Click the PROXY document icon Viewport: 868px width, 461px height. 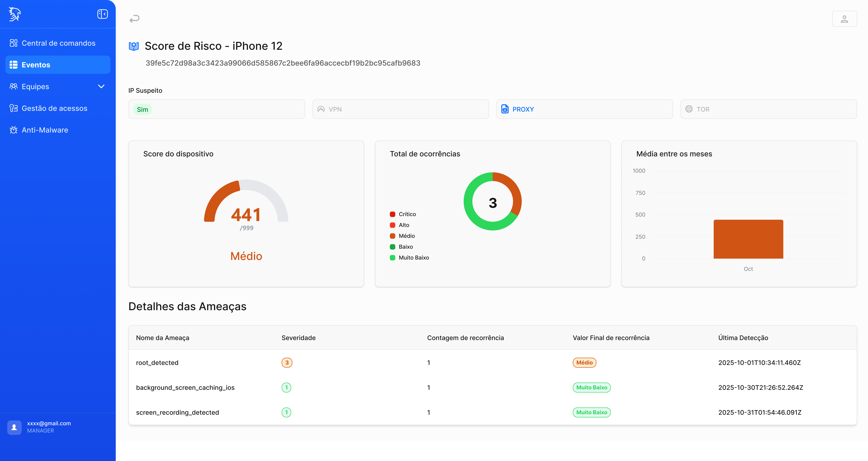[505, 109]
